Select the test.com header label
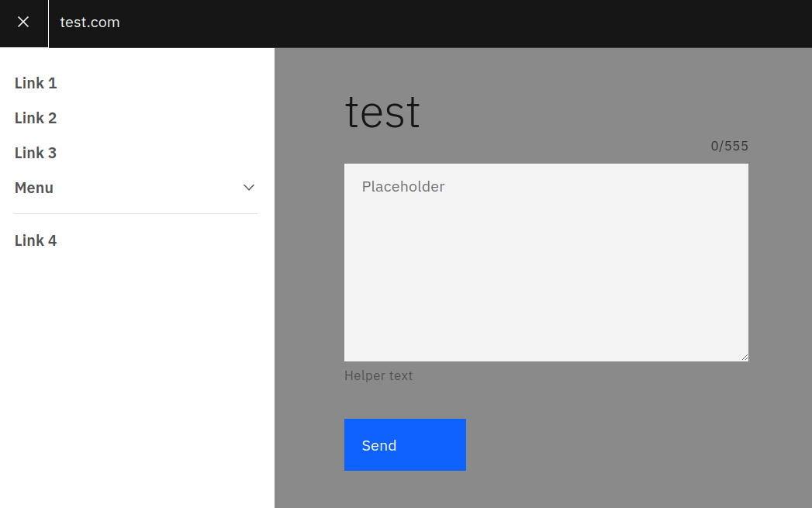Image resolution: width=812 pixels, height=508 pixels. coord(90,22)
